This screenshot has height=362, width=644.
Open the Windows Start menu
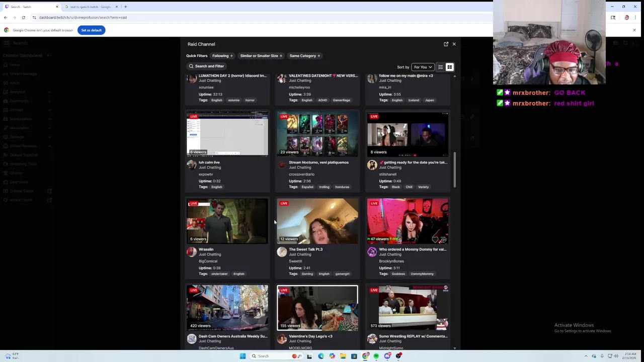[x=243, y=356]
